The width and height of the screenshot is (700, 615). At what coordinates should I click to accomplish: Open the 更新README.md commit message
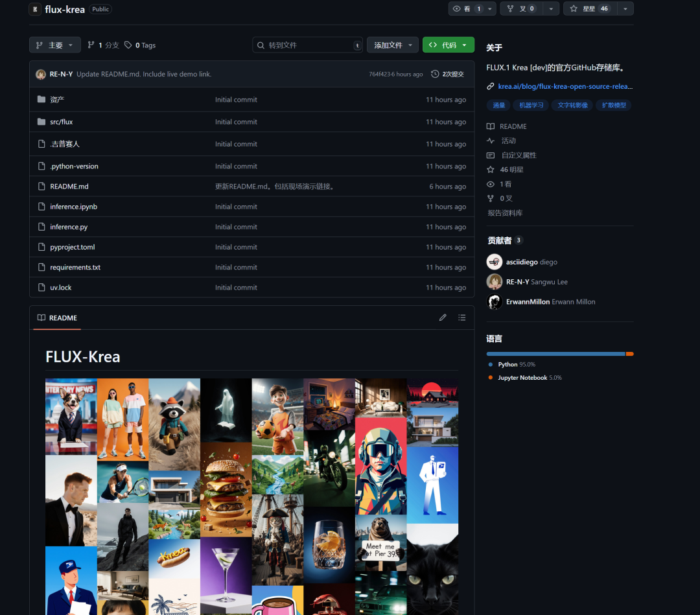click(275, 187)
